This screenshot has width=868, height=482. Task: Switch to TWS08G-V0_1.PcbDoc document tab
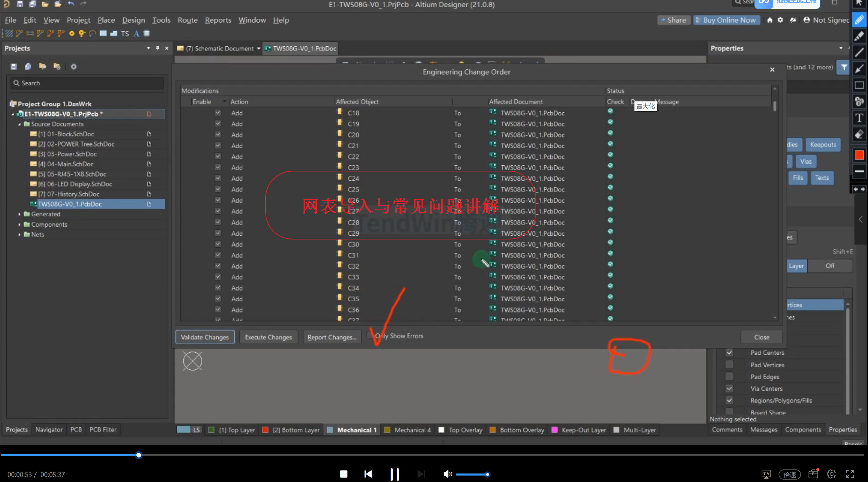pyautogui.click(x=301, y=49)
